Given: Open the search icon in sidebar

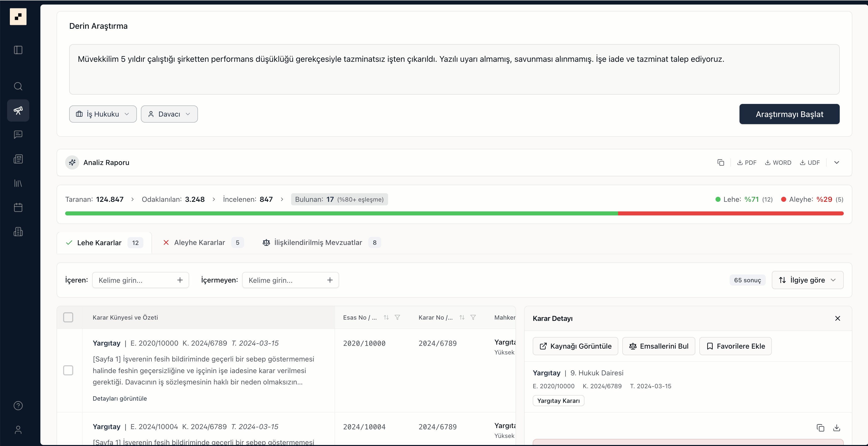Looking at the screenshot, I should (x=18, y=86).
